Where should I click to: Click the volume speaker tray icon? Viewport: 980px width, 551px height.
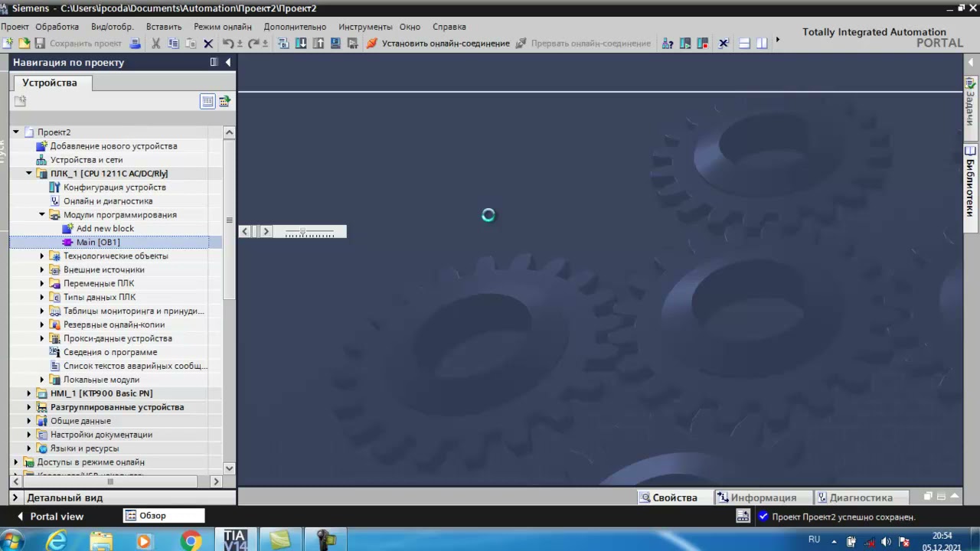(886, 541)
